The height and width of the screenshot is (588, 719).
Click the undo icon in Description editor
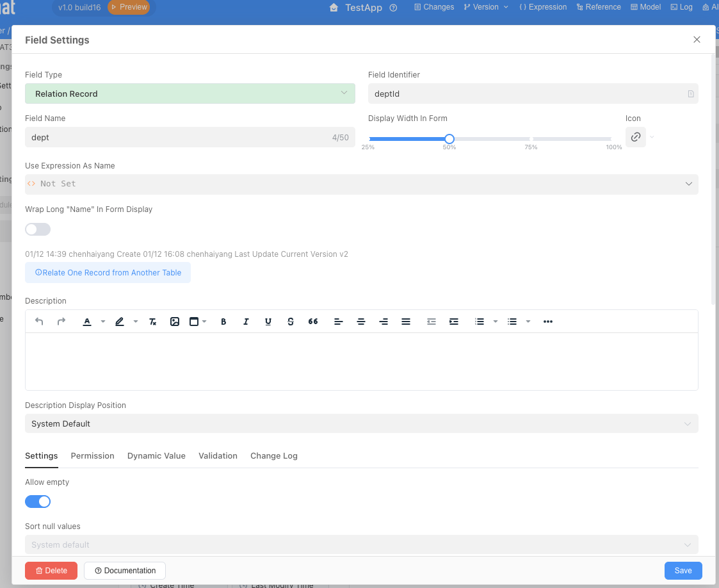(x=39, y=322)
